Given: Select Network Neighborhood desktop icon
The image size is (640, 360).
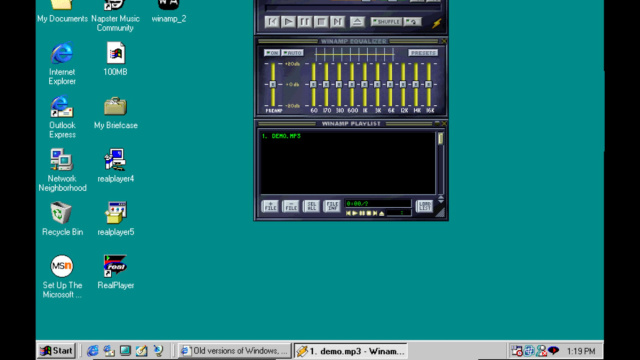Looking at the screenshot, I should (62, 170).
